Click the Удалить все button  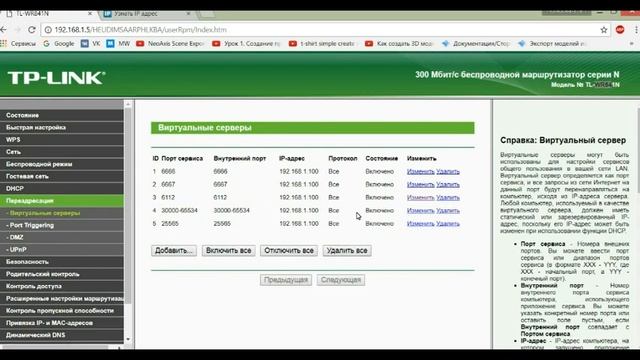(x=347, y=251)
